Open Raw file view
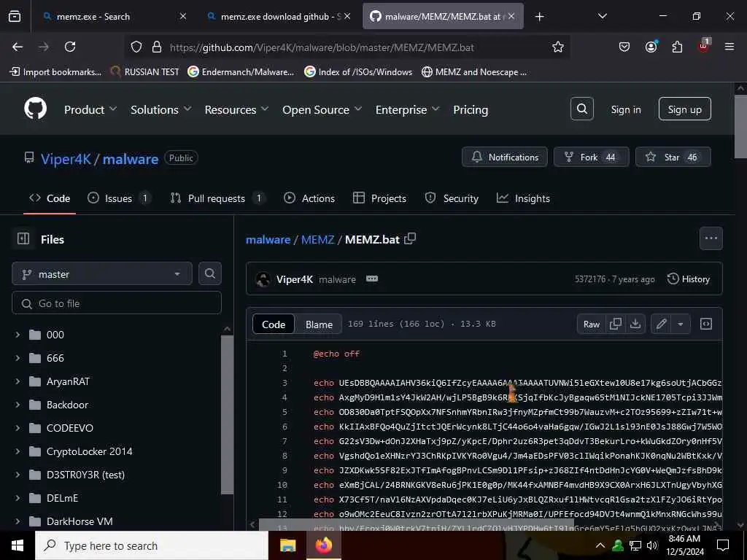Screen dimensions: 747x560 [591, 324]
